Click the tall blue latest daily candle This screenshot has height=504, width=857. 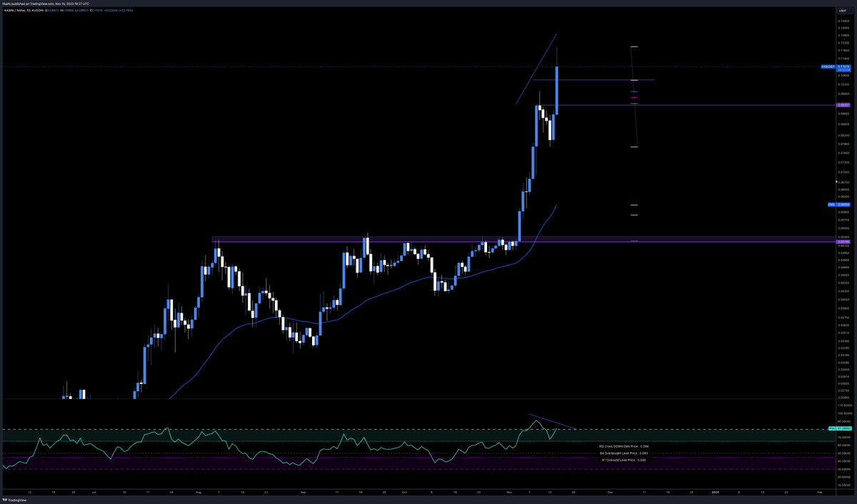(556, 91)
